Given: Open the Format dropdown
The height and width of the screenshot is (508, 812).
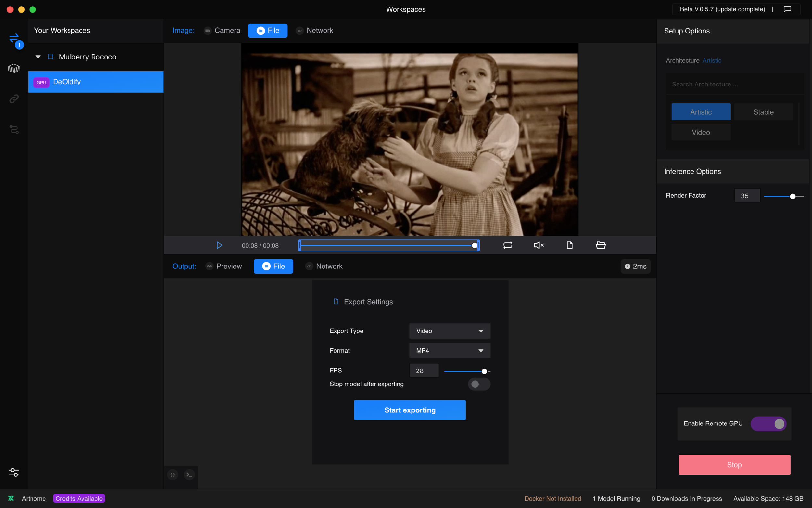Looking at the screenshot, I should tap(450, 351).
